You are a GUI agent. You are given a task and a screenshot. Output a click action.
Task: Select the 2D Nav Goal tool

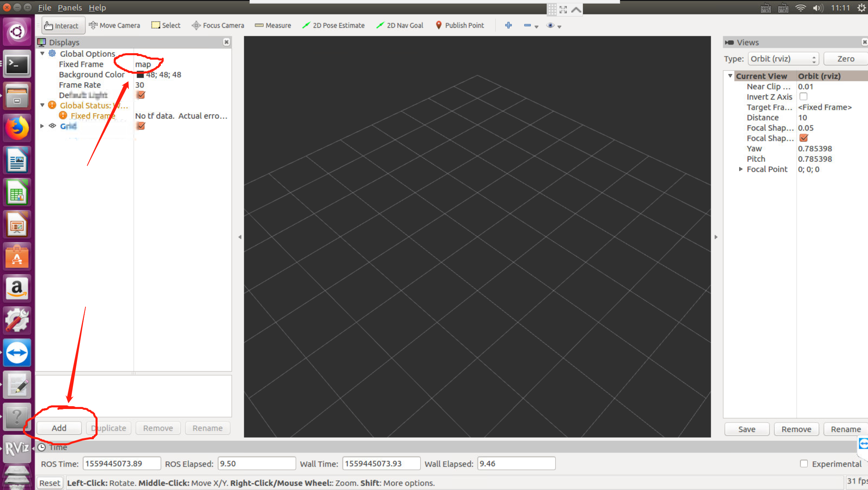[400, 25]
